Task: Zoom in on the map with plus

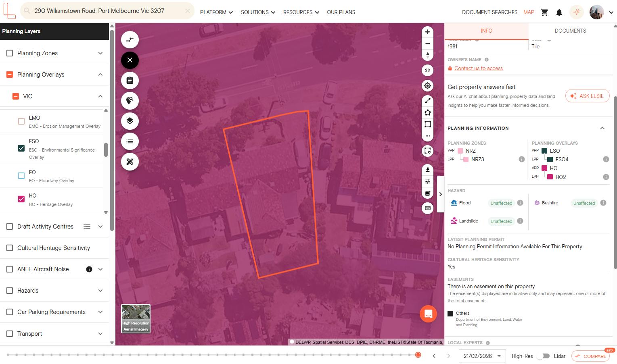Action: coord(428,32)
